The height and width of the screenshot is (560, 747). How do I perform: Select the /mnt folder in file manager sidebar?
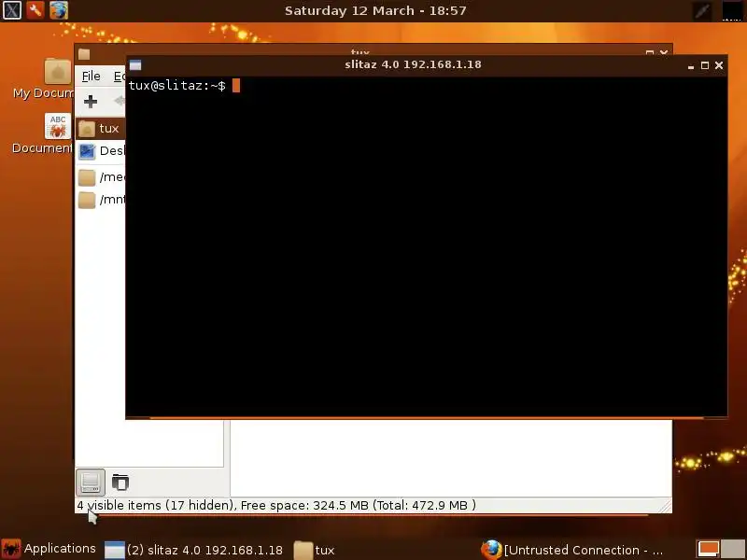tap(101, 200)
